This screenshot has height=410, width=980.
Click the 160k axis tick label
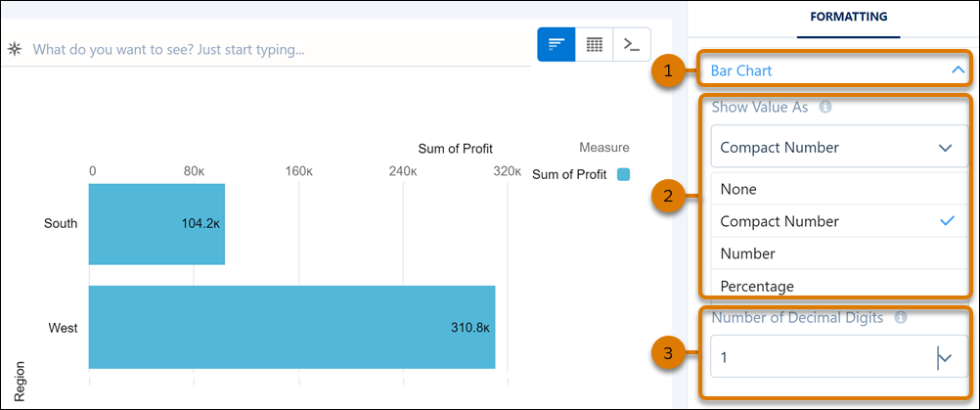point(298,172)
